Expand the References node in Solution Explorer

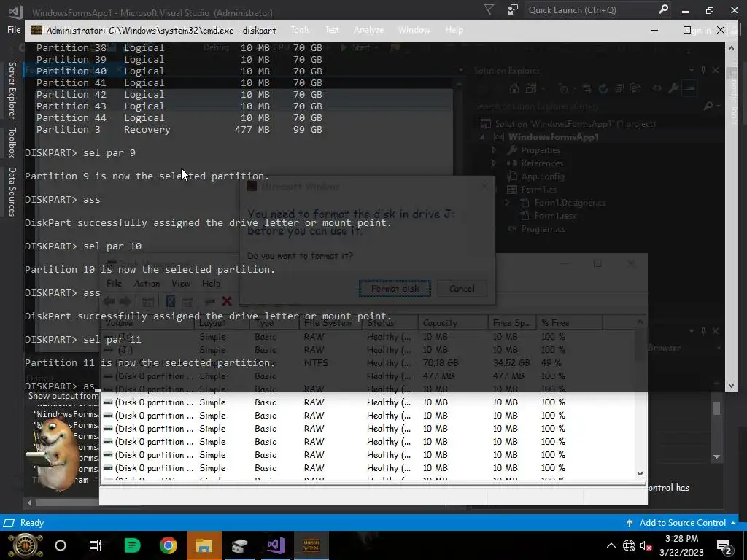(x=495, y=163)
